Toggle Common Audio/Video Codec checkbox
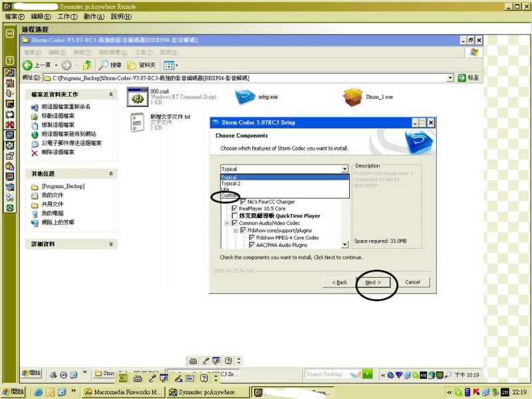This screenshot has height=399, width=532. (235, 223)
